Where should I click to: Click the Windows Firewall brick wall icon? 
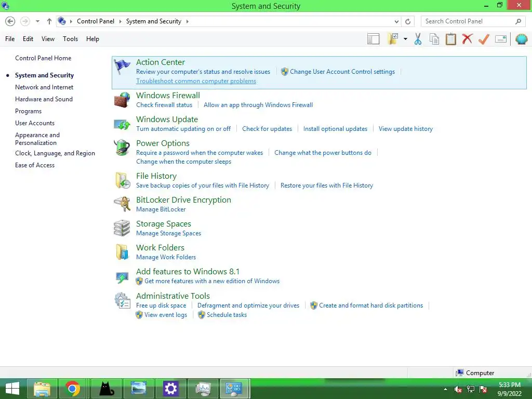(122, 100)
